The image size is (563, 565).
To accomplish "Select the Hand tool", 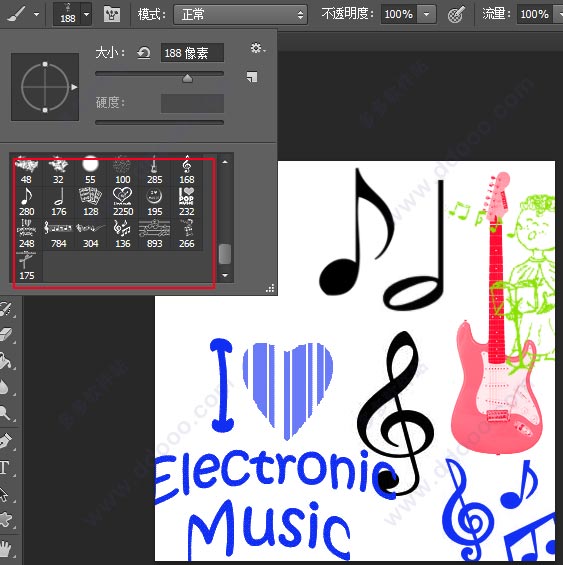I will tap(6, 548).
